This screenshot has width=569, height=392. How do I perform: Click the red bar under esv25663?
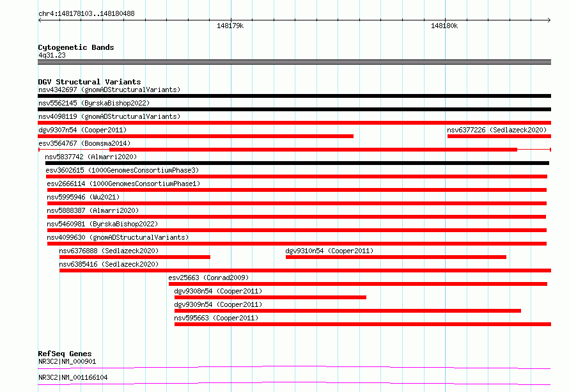(358, 284)
